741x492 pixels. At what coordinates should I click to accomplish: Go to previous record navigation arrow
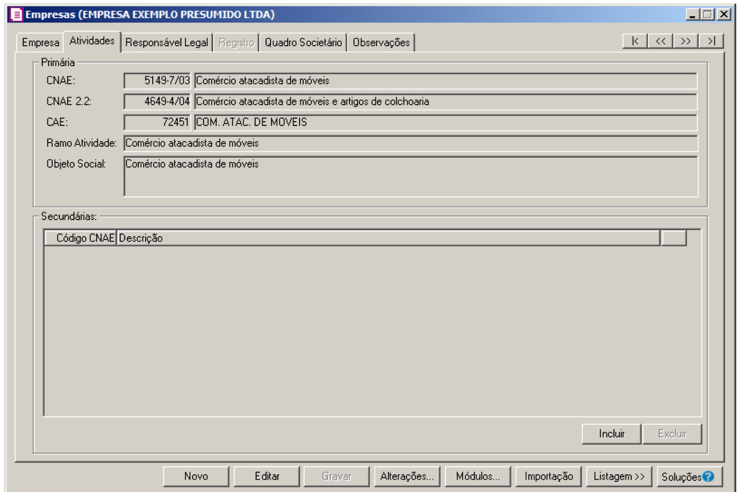pos(661,41)
